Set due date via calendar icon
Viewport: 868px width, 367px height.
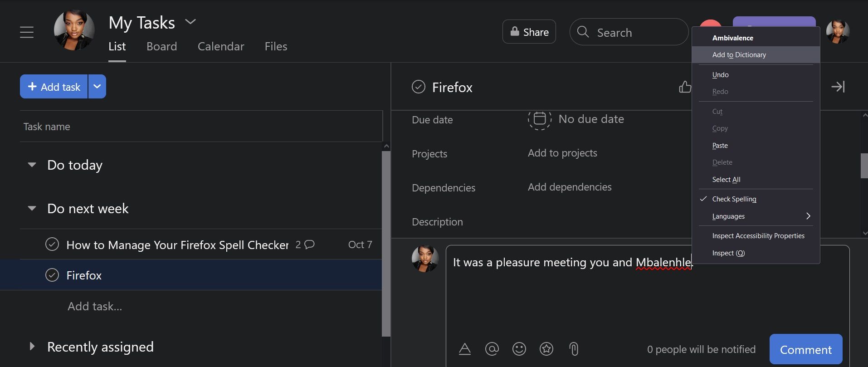coord(539,119)
